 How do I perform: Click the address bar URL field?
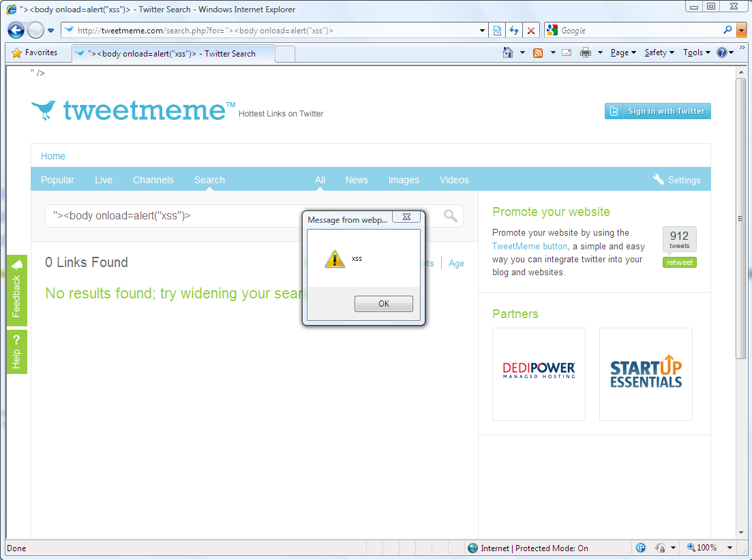[273, 31]
